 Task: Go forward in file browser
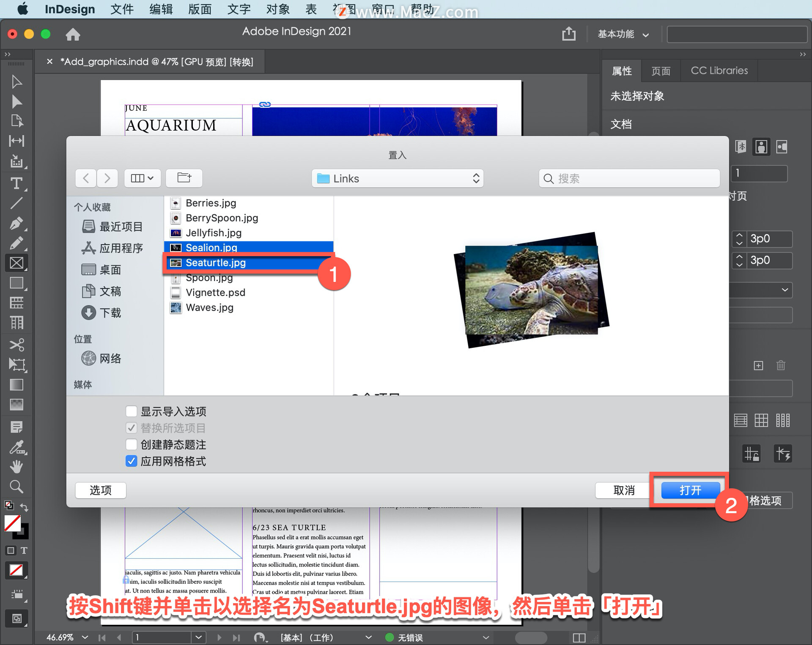[107, 178]
